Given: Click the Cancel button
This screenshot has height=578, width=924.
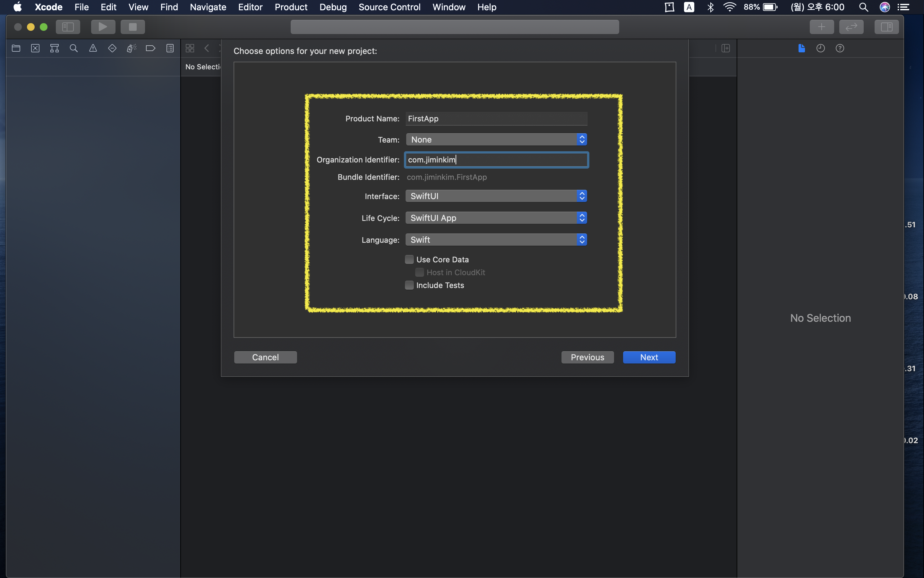Looking at the screenshot, I should coord(265,357).
